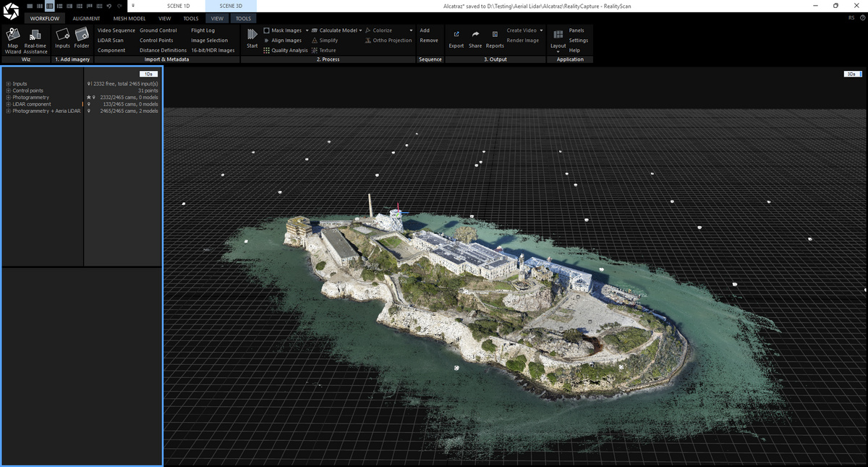The height and width of the screenshot is (467, 868).
Task: Switch to the WORKFLOW ribbon tab
Action: [45, 18]
